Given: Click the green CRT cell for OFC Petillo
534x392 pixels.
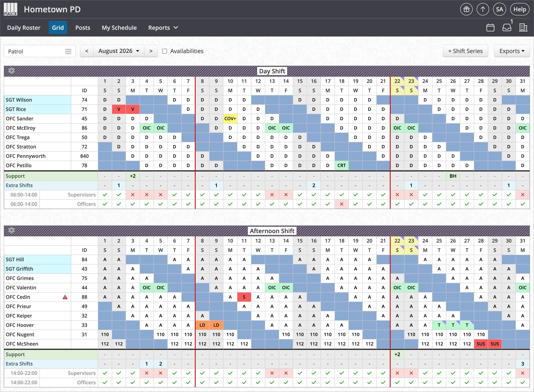Looking at the screenshot, I should [x=342, y=165].
